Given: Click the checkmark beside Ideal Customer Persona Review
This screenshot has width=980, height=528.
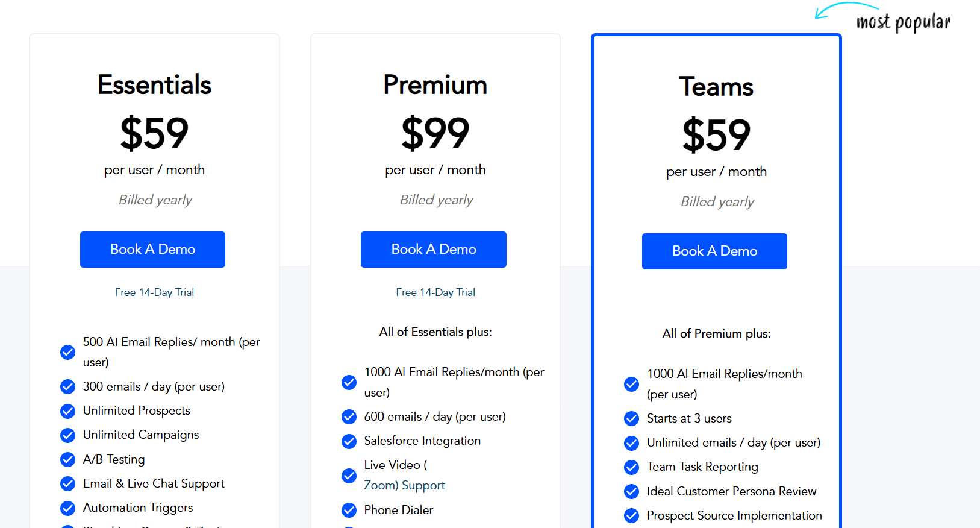Looking at the screenshot, I should [x=631, y=491].
